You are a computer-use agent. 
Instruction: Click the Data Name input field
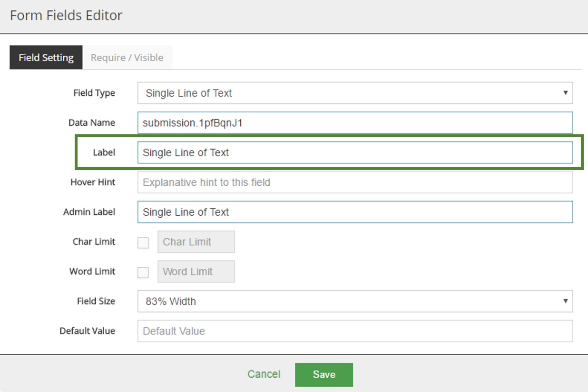[x=355, y=122]
